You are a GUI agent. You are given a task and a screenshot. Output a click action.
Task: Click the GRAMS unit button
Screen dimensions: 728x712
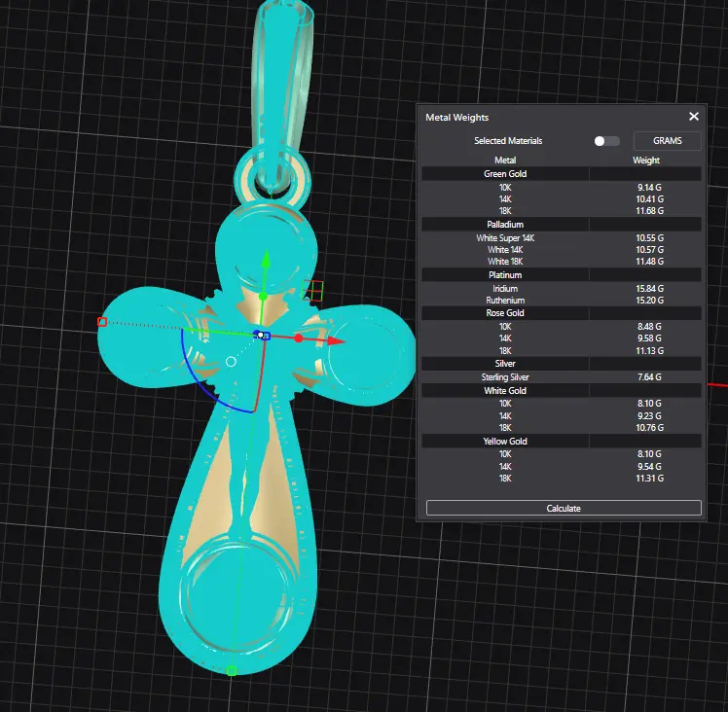coord(668,141)
